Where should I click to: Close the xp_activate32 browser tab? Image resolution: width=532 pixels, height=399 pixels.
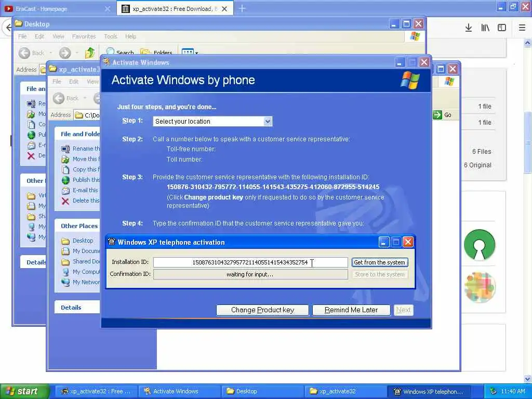coord(224,9)
